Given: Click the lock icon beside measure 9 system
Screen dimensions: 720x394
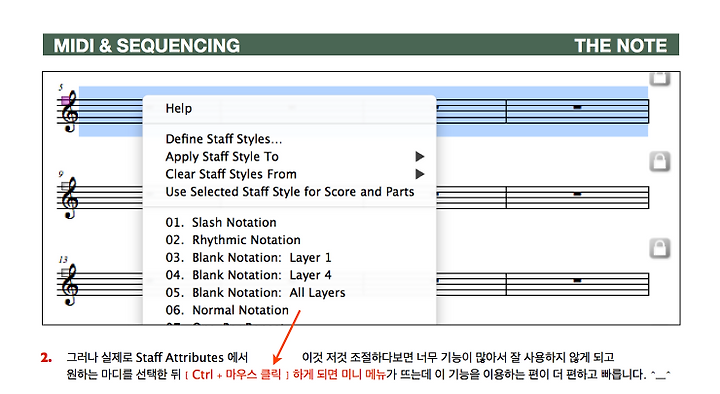Looking at the screenshot, I should point(660,161).
